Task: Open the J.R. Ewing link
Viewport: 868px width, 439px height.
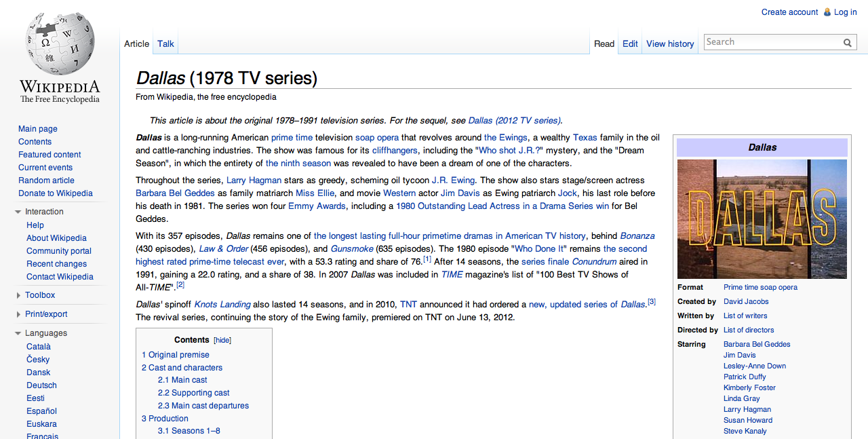Action: pos(454,180)
